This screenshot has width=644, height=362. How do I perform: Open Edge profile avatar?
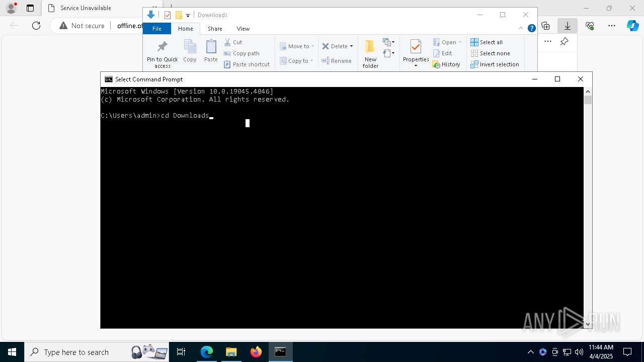tap(11, 8)
